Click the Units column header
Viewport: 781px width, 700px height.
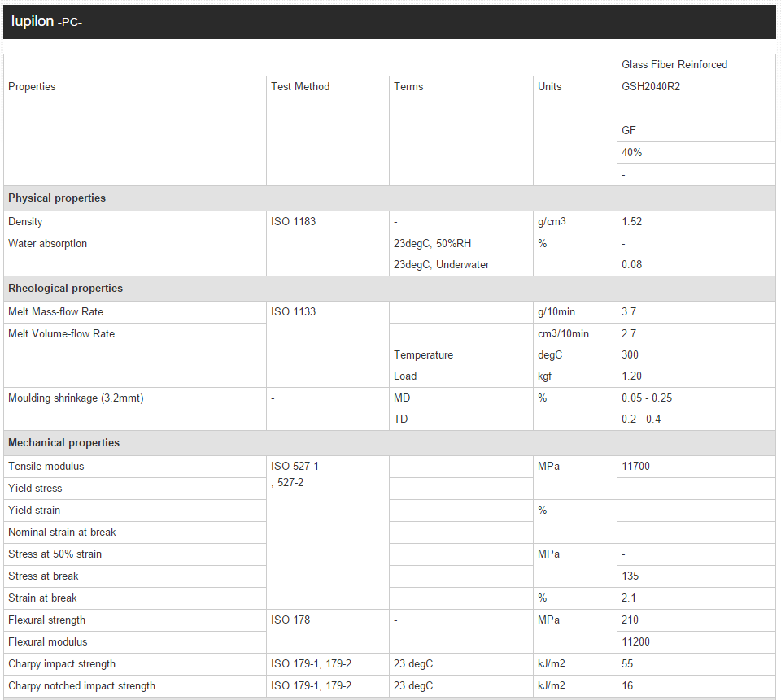[x=549, y=87]
